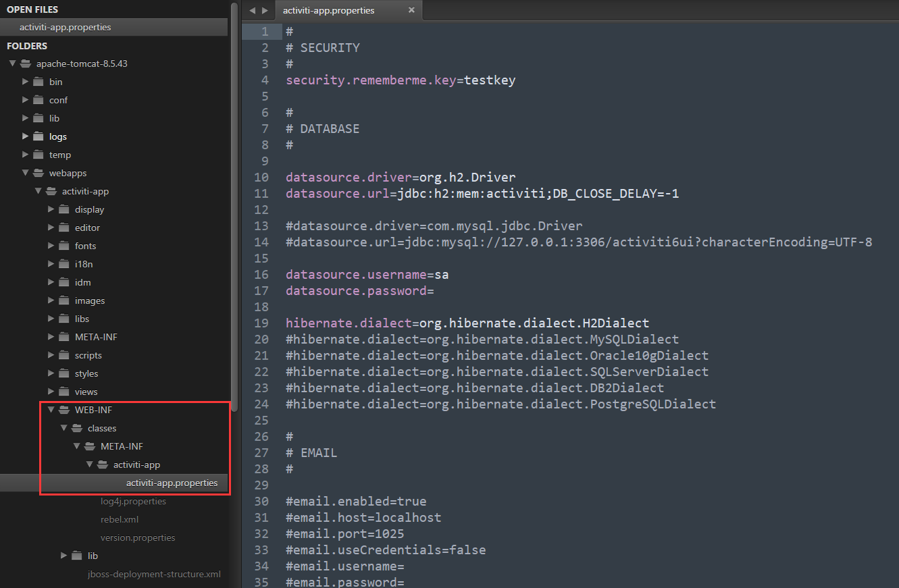899x588 pixels.
Task: Collapse the webapps folder
Action: tap(25, 173)
